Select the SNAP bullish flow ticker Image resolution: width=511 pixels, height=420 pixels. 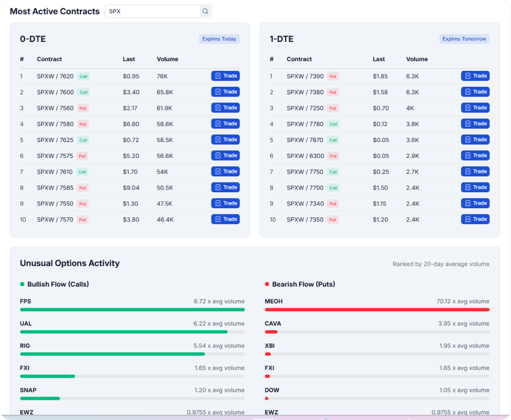coord(28,390)
